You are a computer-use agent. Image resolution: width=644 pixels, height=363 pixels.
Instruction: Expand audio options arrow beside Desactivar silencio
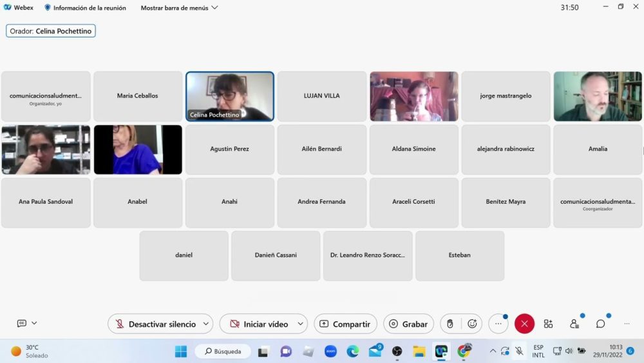(206, 324)
